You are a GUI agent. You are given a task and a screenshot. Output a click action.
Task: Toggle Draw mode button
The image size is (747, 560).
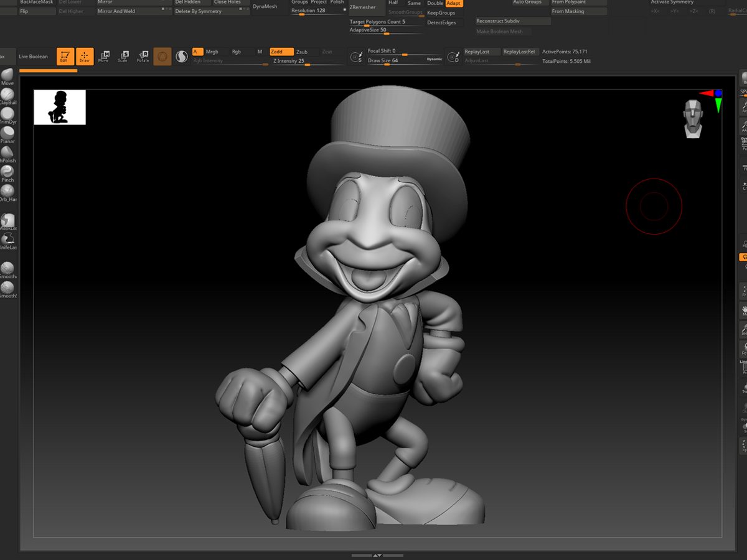point(85,57)
